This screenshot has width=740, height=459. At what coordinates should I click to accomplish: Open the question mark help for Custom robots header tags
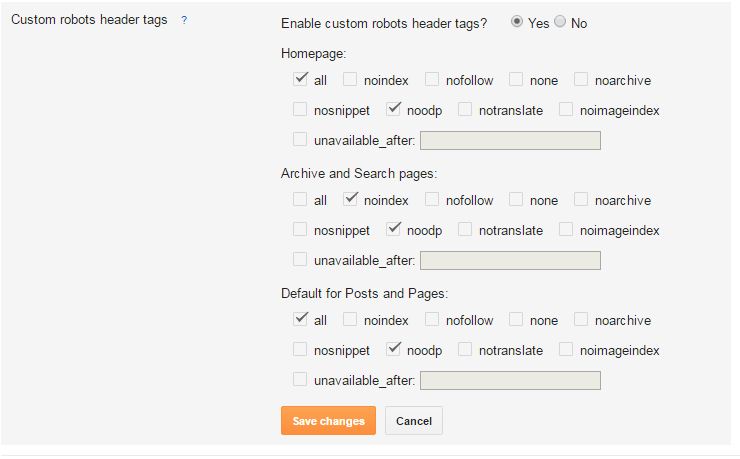tap(184, 20)
